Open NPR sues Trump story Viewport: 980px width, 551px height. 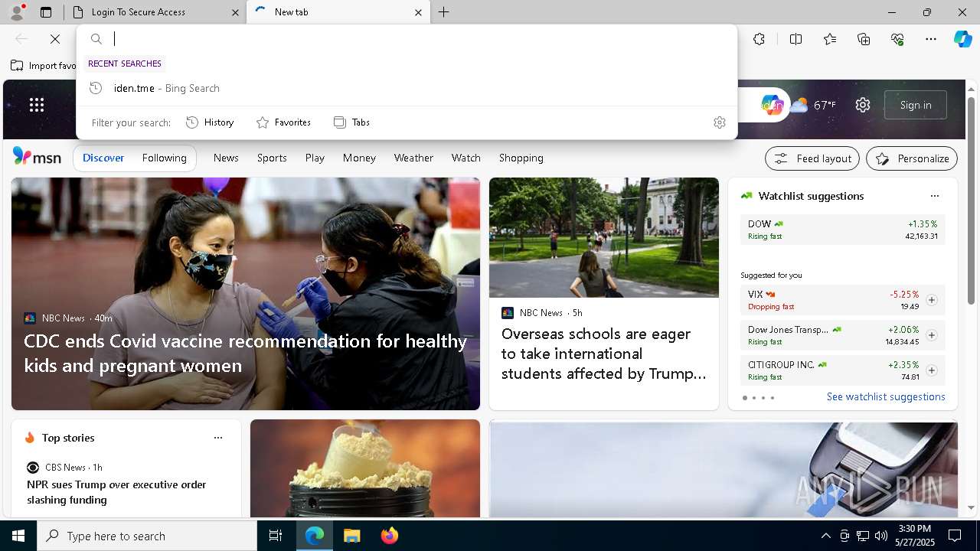pos(116,492)
